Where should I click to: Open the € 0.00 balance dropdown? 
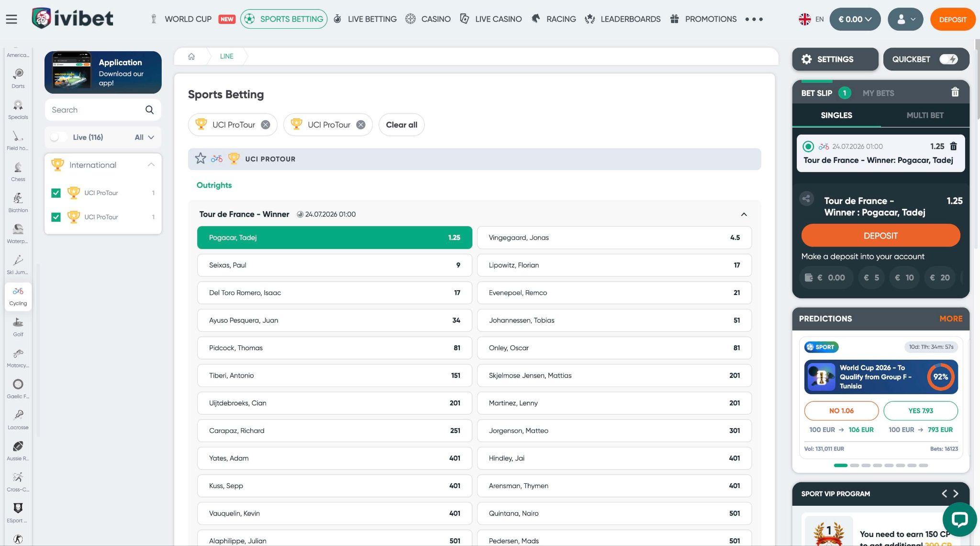point(855,19)
